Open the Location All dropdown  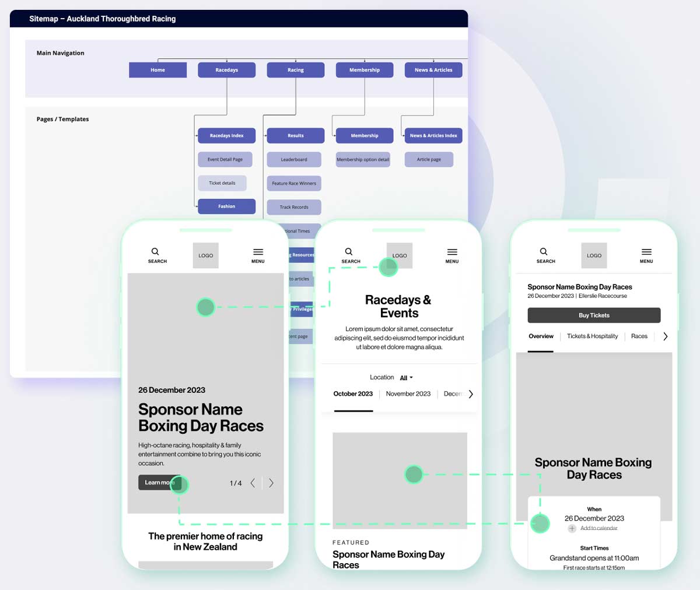click(x=406, y=378)
